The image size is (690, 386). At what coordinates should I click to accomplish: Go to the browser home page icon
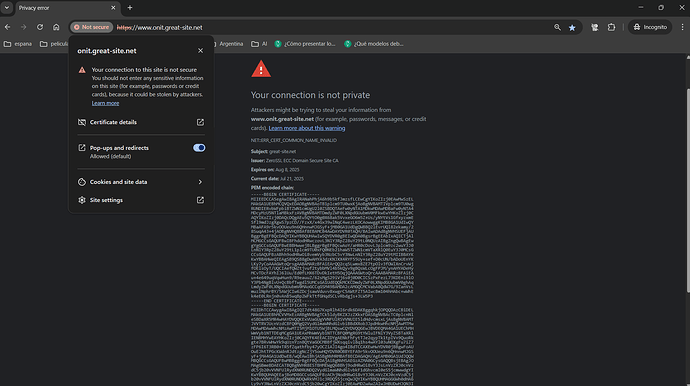click(56, 27)
